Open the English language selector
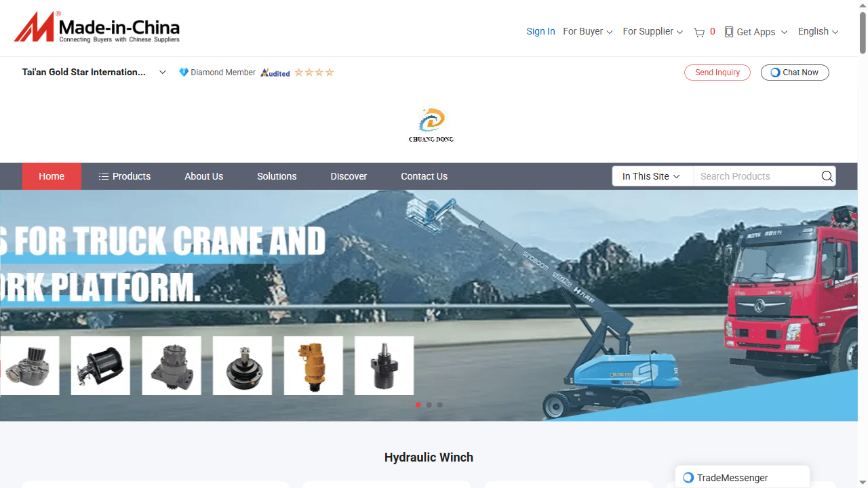Screen dimensions: 868x488 pyautogui.click(x=818, y=32)
